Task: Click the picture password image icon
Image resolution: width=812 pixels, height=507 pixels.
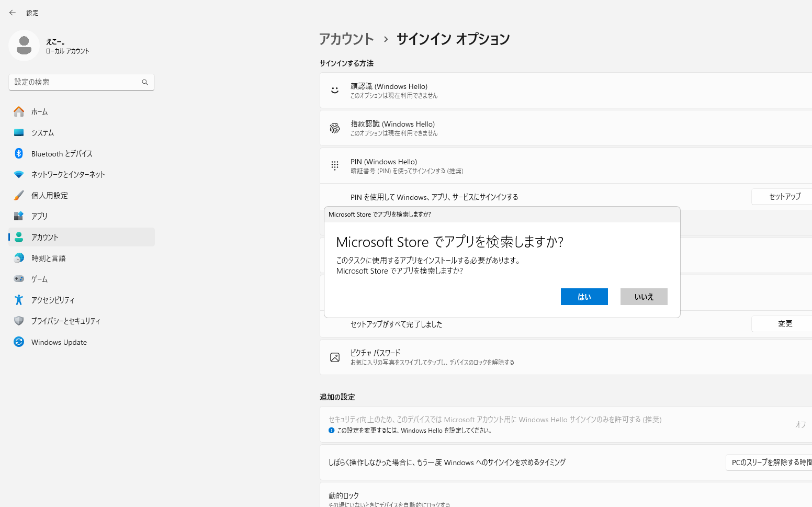Action: (335, 357)
